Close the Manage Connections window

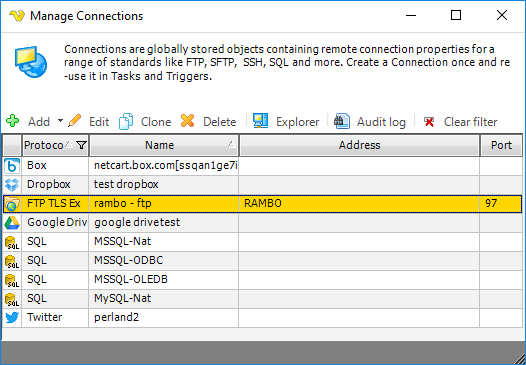coord(502,15)
